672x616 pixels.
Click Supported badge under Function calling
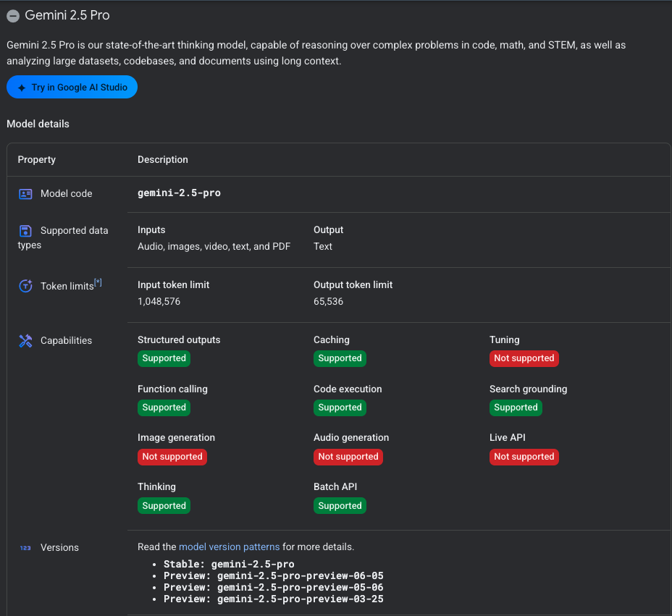[x=164, y=408]
